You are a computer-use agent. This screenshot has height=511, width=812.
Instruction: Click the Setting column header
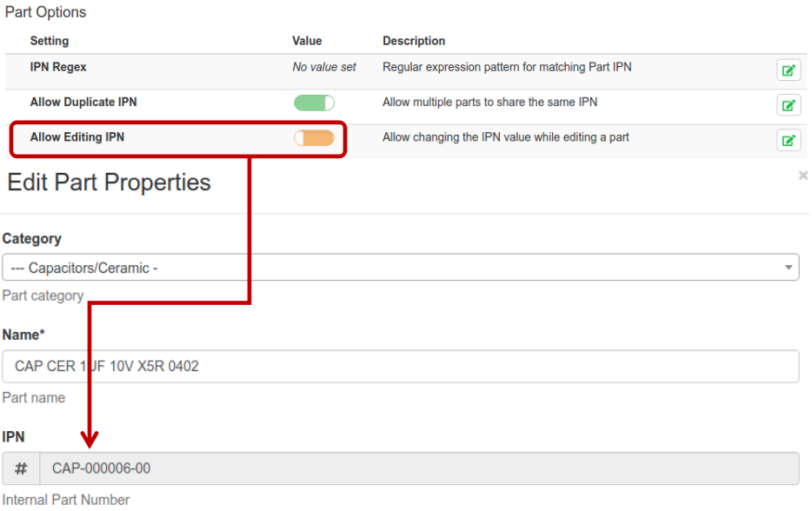click(50, 41)
